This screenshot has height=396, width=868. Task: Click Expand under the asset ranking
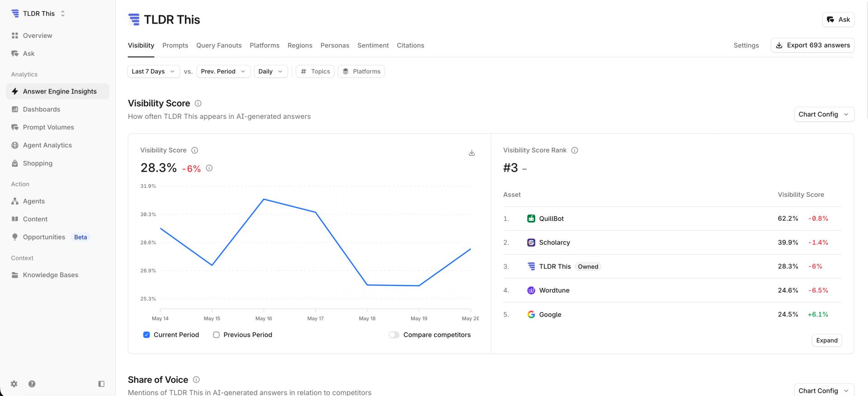pyautogui.click(x=827, y=340)
